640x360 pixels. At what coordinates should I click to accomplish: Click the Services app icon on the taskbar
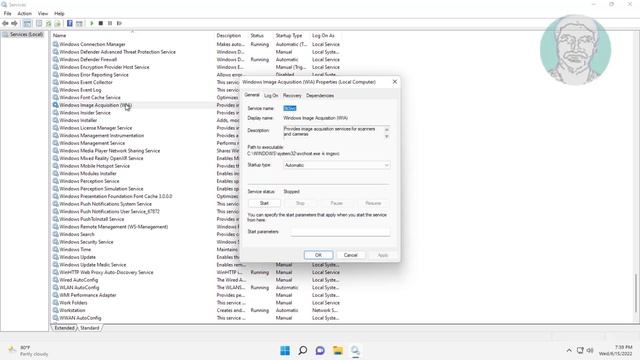[355, 350]
